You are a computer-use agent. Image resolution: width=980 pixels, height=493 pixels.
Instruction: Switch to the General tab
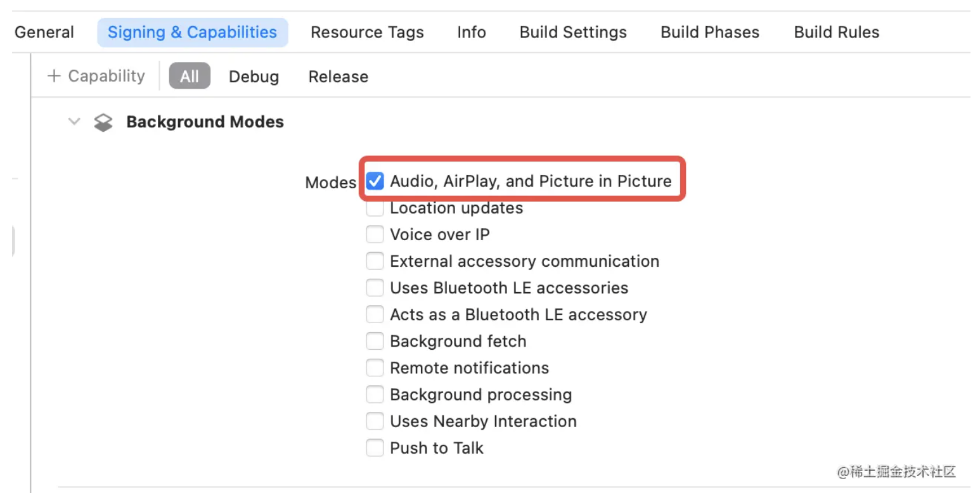click(44, 32)
